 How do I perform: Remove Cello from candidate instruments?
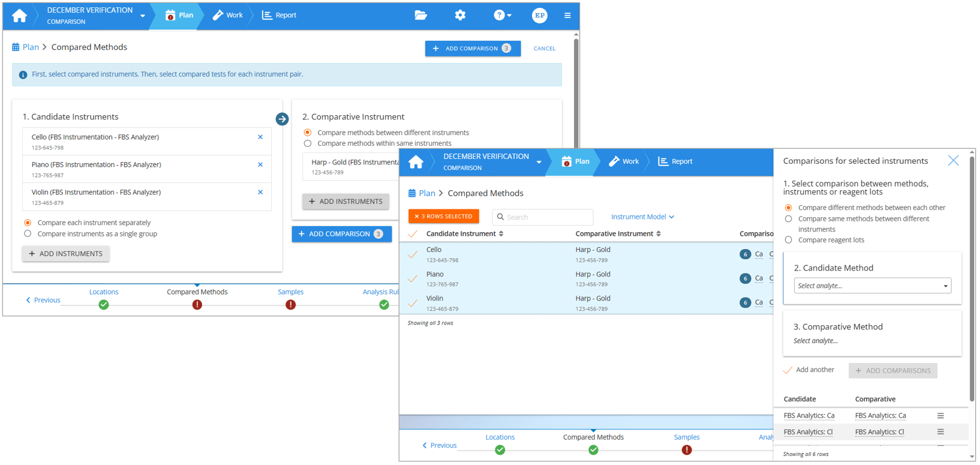(x=260, y=137)
